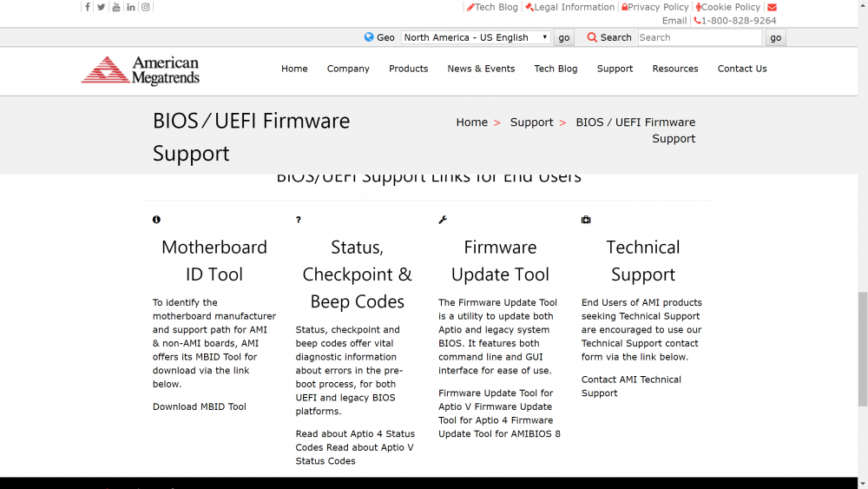Viewport: 868px width, 489px height.
Task: Open the Cookie Policy link
Action: coord(728,7)
